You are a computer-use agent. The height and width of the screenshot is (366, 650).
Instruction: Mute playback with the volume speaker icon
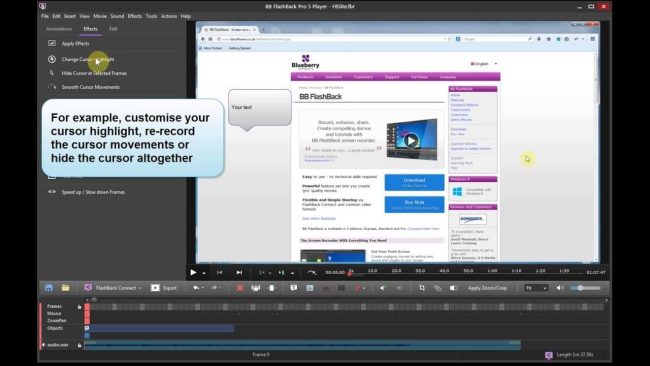coord(560,288)
